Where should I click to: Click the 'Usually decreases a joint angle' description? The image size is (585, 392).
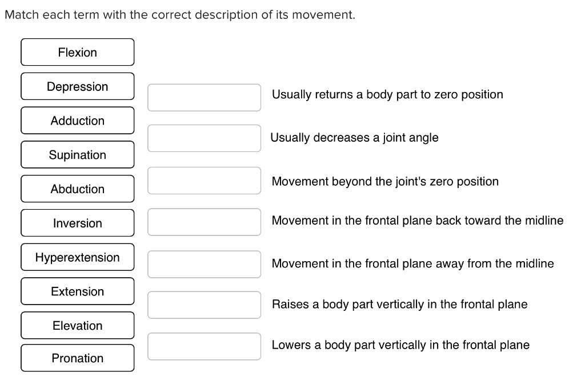[x=354, y=138]
